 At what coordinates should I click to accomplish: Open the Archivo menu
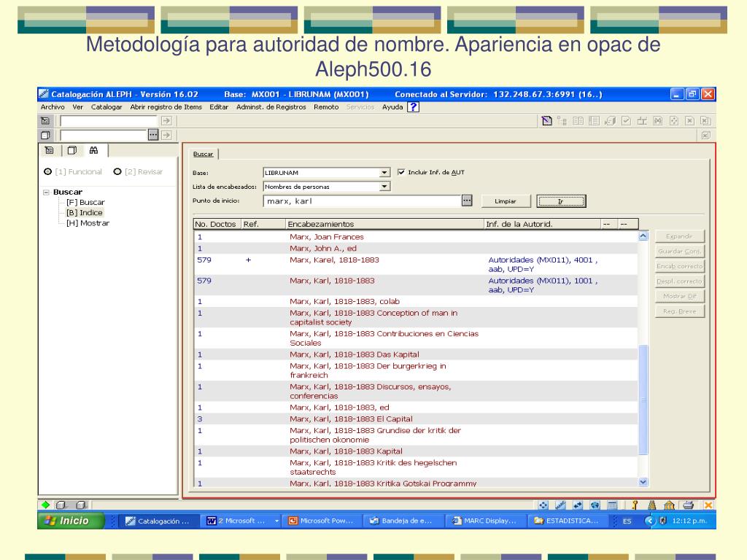tap(53, 107)
